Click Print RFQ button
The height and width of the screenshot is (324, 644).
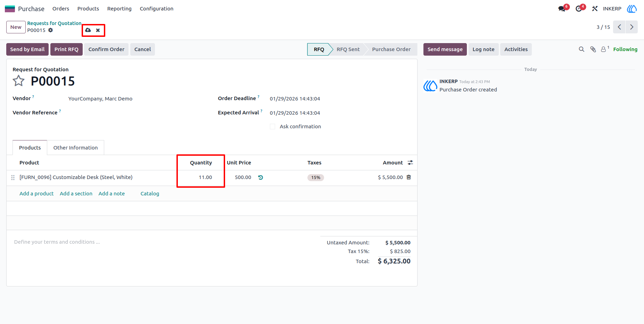click(x=66, y=49)
